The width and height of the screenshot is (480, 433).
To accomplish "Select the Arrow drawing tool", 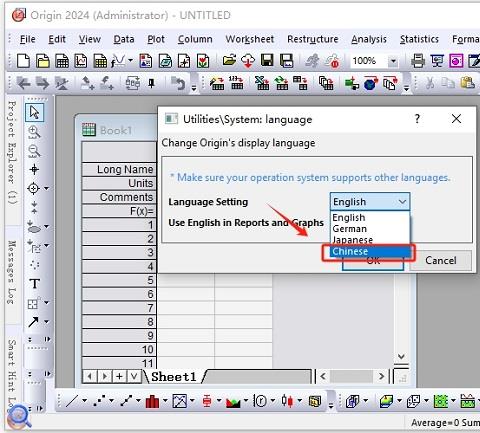I will 33,322.
